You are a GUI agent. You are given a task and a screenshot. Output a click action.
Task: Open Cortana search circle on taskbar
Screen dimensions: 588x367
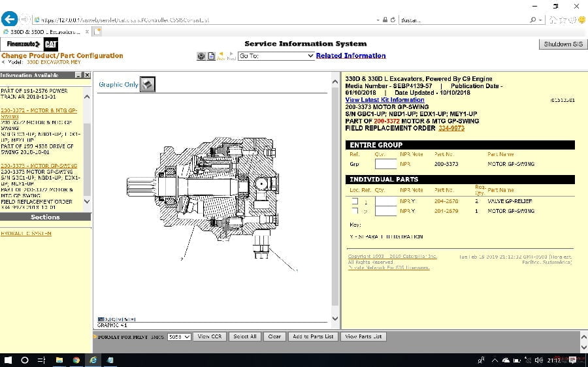[x=25, y=360]
